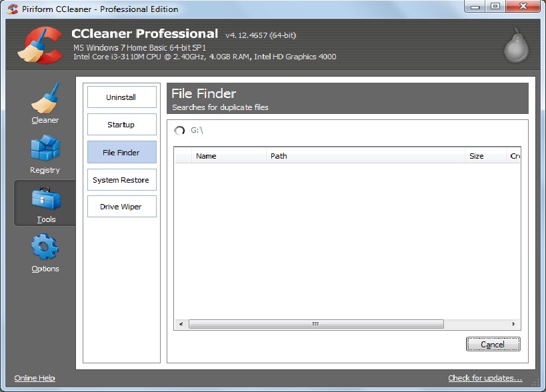
Task: Switch to the Startup tool
Action: click(x=121, y=124)
